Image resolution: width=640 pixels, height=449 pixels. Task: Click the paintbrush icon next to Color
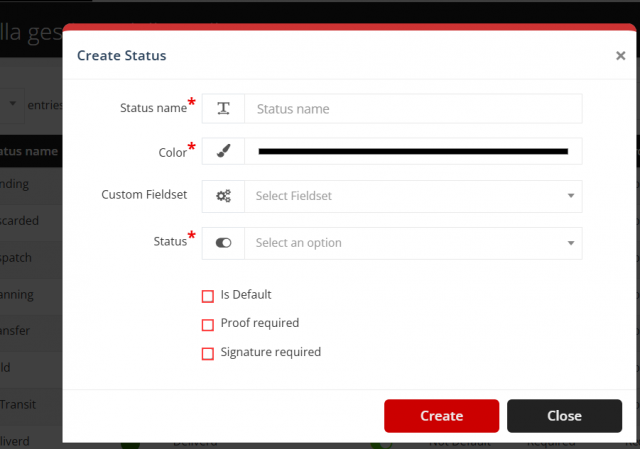223,151
